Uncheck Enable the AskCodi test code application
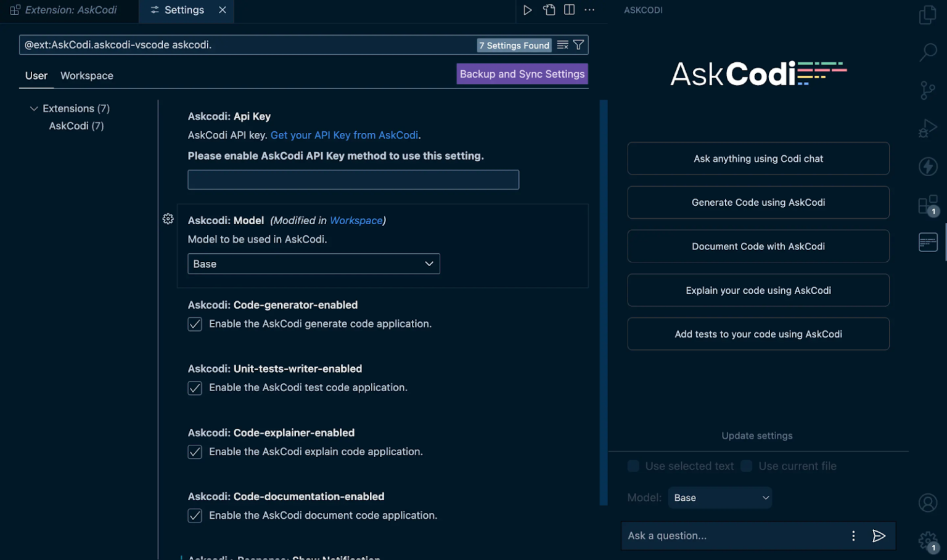This screenshot has width=947, height=560. 195,388
